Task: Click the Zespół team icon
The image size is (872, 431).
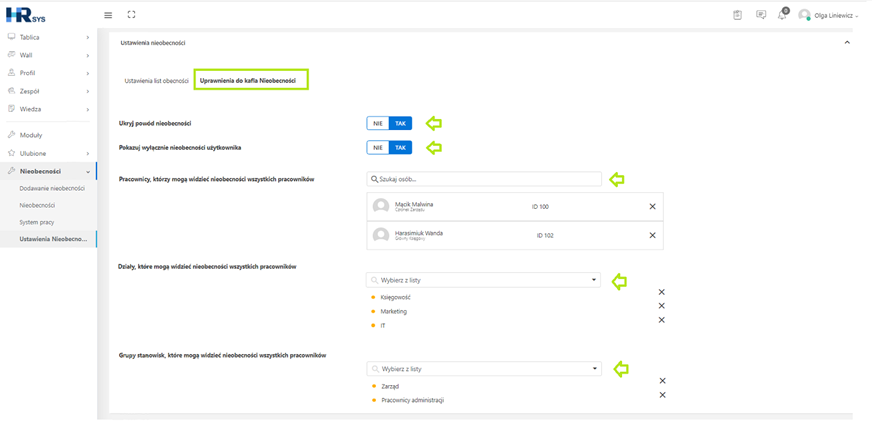Action: coord(11,91)
